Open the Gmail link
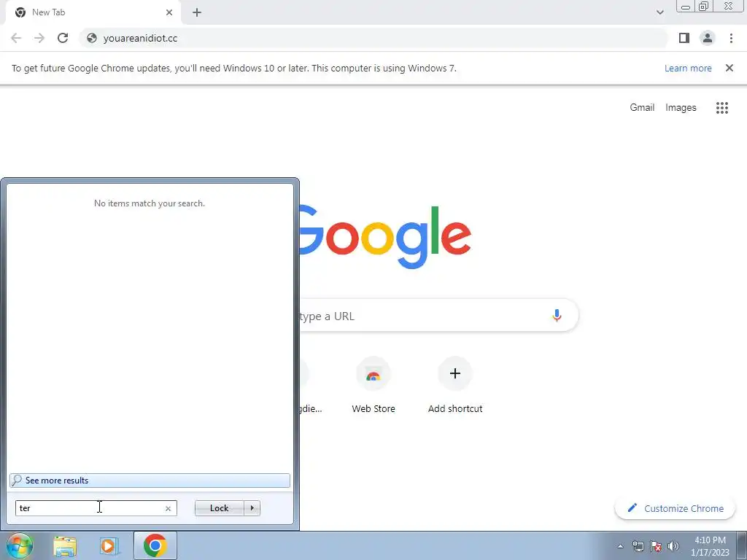Viewport: 747px width, 560px height. [x=642, y=108]
